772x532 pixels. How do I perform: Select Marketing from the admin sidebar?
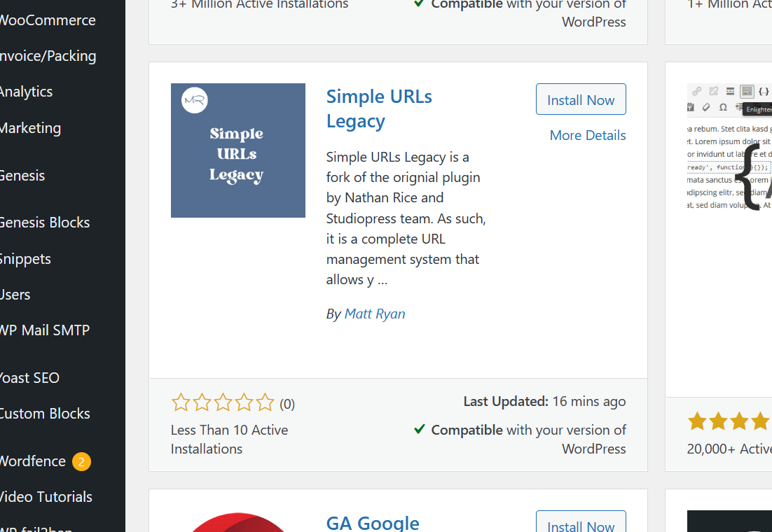point(30,127)
